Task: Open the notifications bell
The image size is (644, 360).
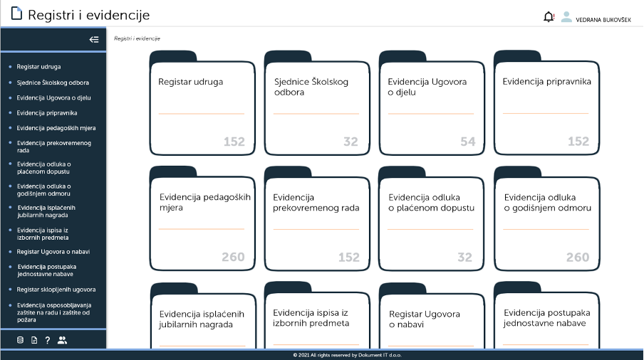Action: (549, 17)
